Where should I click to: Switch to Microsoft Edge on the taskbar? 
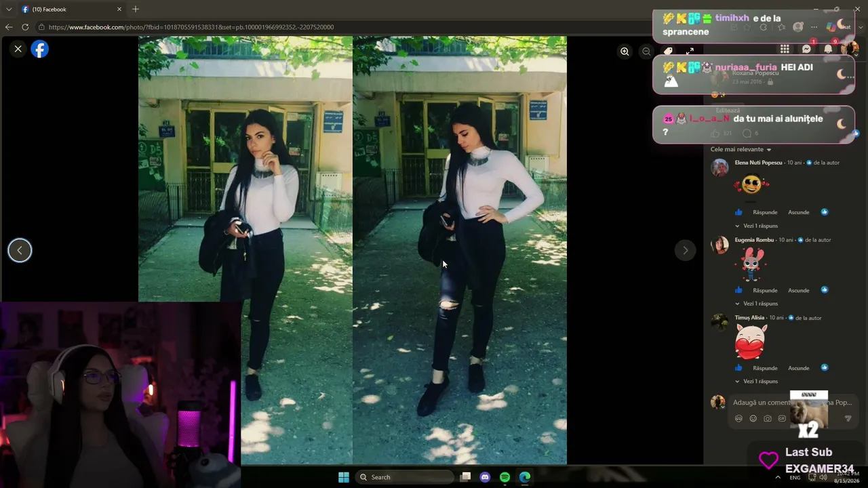pyautogui.click(x=525, y=477)
